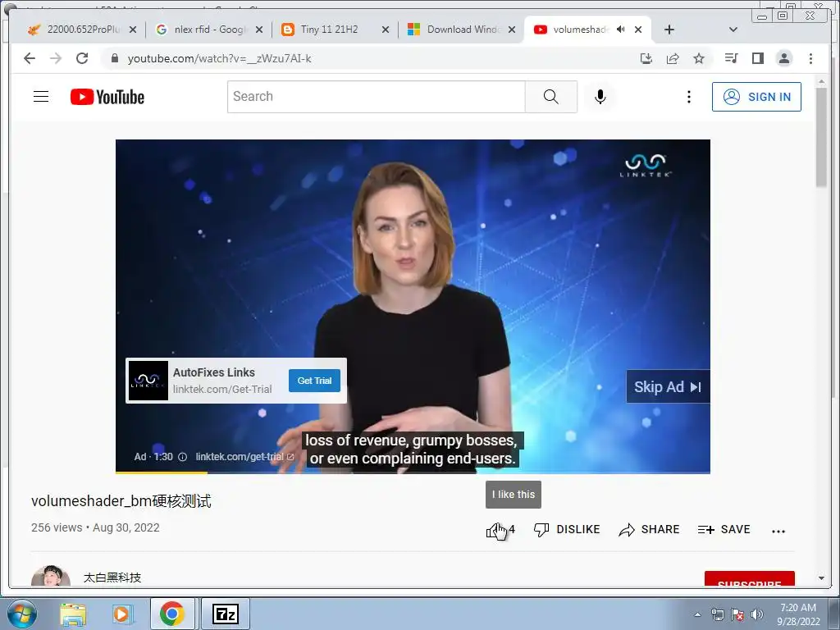Image resolution: width=840 pixels, height=630 pixels.
Task: Open Windows Start menu orb
Action: point(22,614)
